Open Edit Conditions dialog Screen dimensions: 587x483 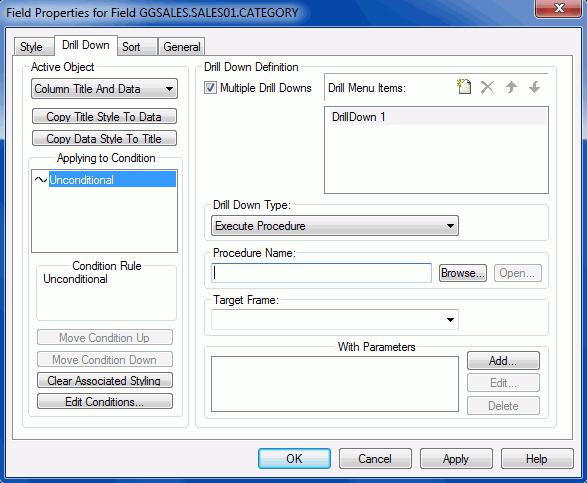coord(105,401)
